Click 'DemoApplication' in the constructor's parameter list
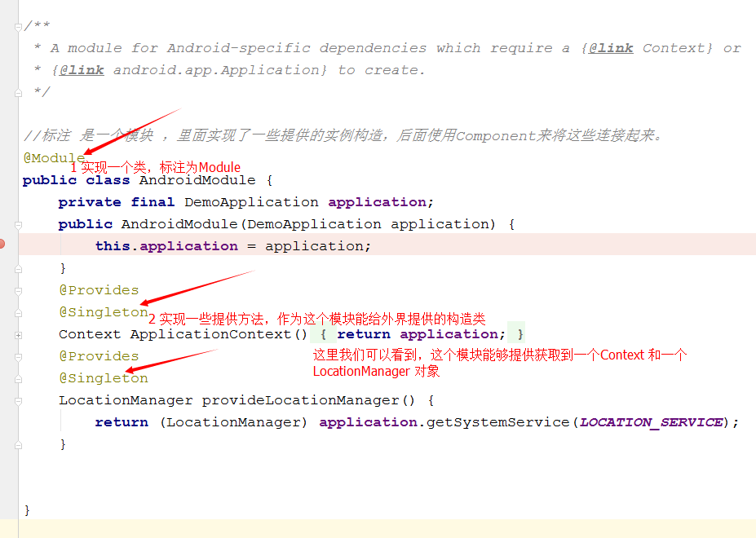This screenshot has height=538, width=756. [314, 224]
